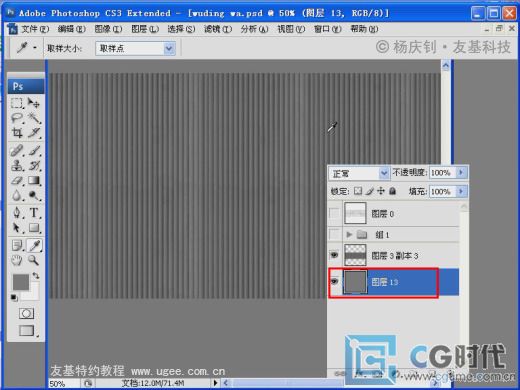
Task: Select the Brush tool
Action: click(x=34, y=151)
